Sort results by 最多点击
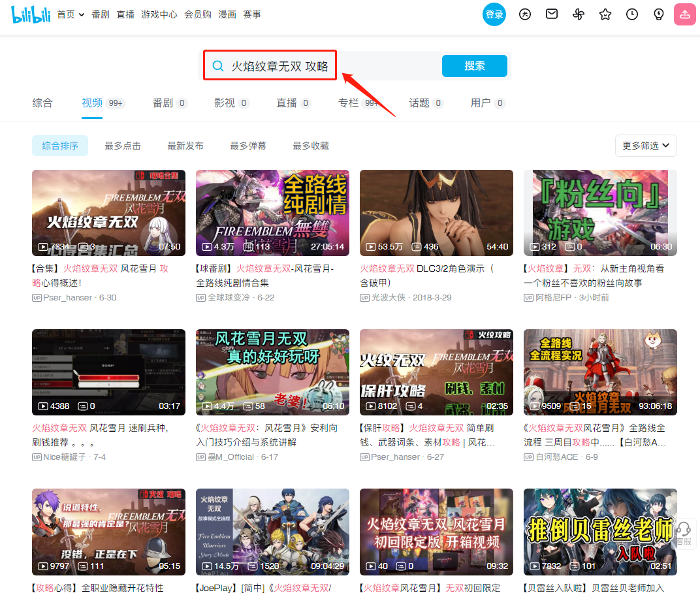The width and height of the screenshot is (700, 597). point(123,146)
